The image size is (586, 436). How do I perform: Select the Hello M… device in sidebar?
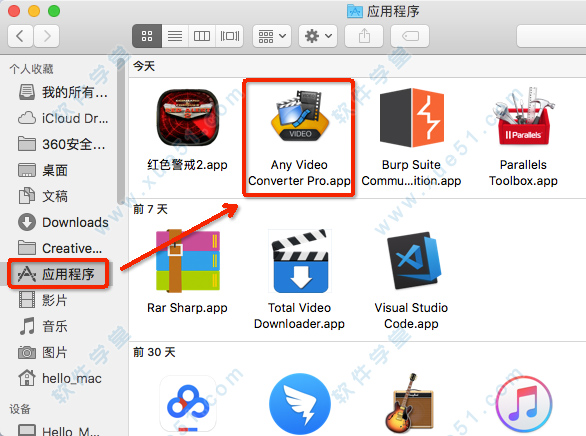[59, 430]
